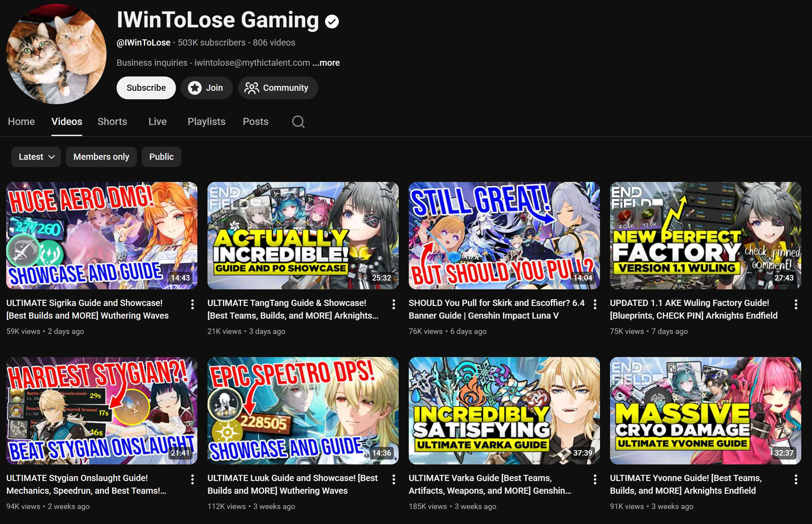Open options menu for Yvonne Guide video
The width and height of the screenshot is (812, 524).
point(796,479)
